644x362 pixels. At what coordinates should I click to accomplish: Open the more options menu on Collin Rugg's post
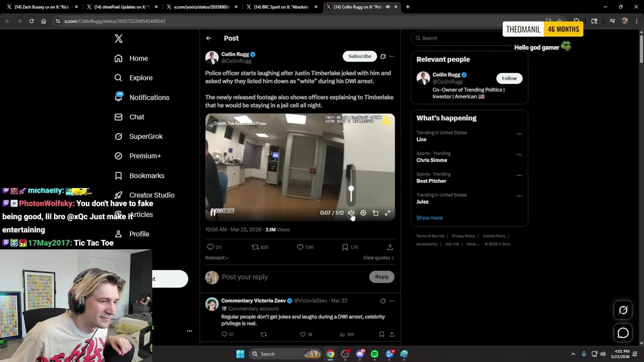pyautogui.click(x=392, y=56)
